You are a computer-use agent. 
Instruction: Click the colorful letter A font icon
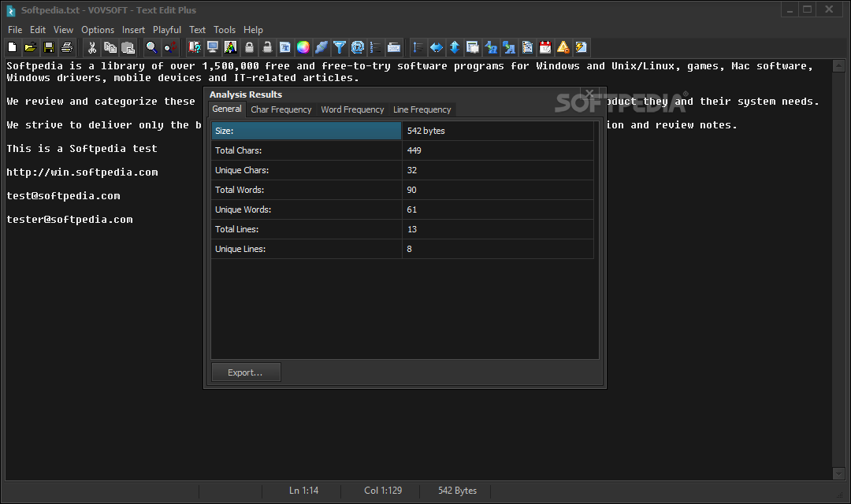[231, 48]
